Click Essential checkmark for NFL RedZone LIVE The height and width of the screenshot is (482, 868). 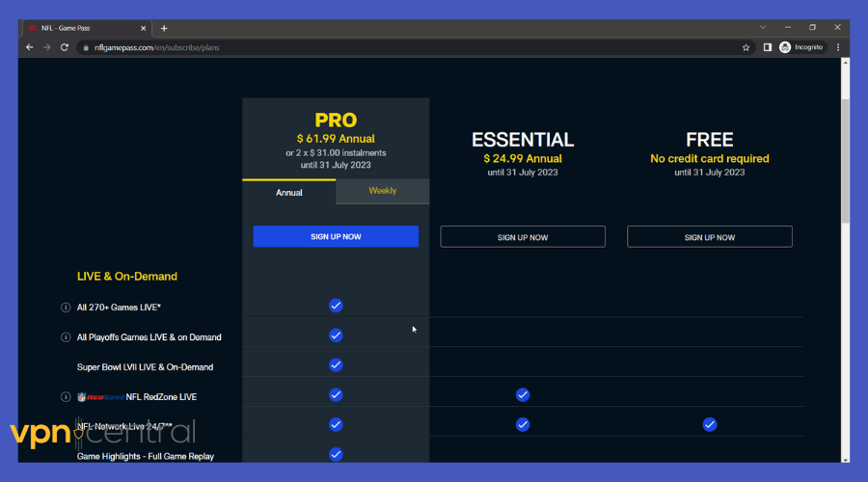(x=522, y=394)
